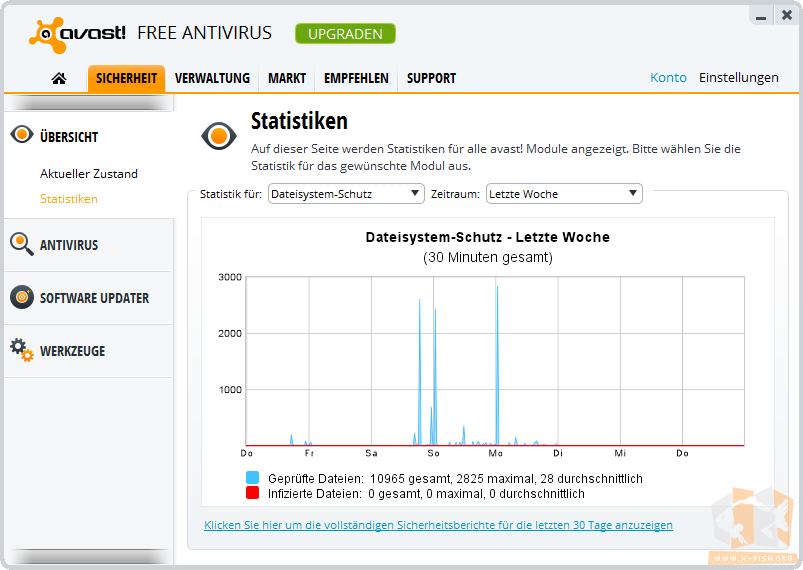
Task: Click the chart title Dateisystem-Schutz - Letzte Woche
Action: pyautogui.click(x=488, y=237)
